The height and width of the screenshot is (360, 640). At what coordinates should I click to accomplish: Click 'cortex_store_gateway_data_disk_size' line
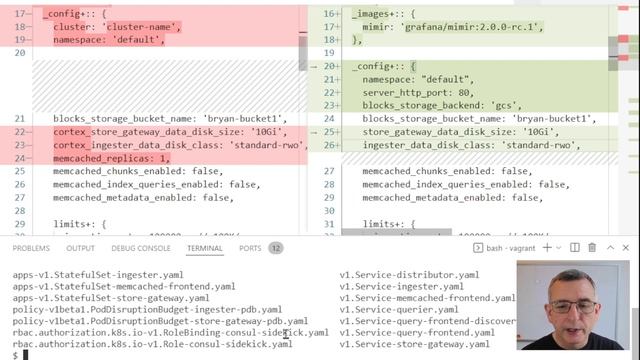[x=170, y=132]
